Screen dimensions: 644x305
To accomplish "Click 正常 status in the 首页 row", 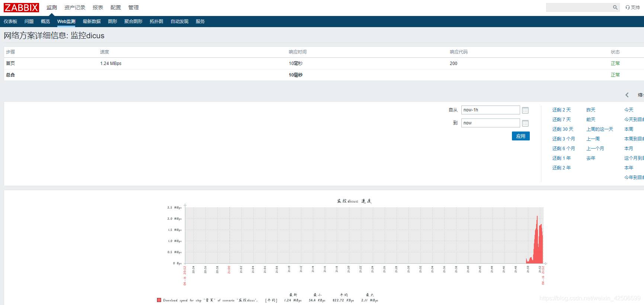I will click(615, 64).
